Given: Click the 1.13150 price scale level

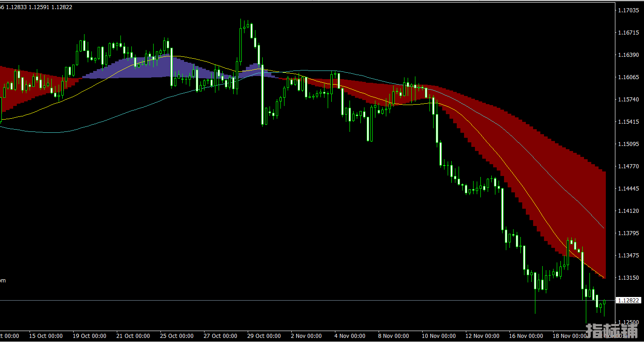Looking at the screenshot, I should click(x=629, y=278).
